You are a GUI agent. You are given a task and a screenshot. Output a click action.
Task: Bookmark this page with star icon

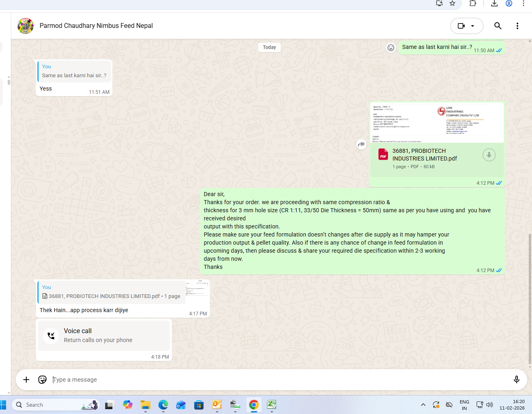click(452, 3)
